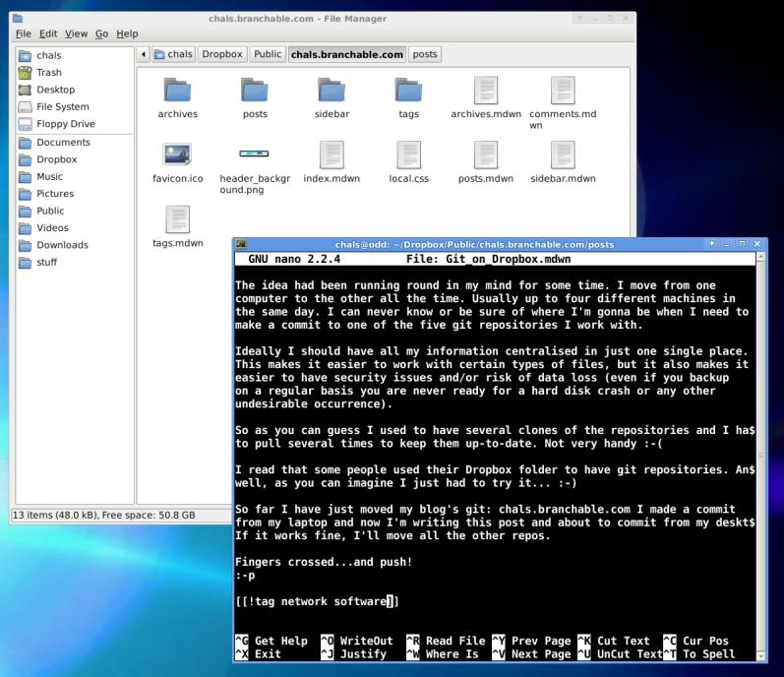Select the posts.mdwn file icon
Screen dimensions: 784x677
tap(486, 155)
